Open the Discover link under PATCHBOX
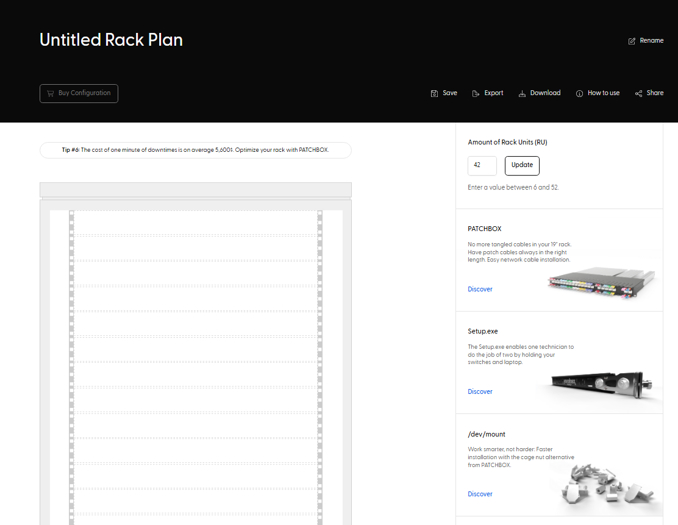The width and height of the screenshot is (678, 525). pyautogui.click(x=480, y=289)
